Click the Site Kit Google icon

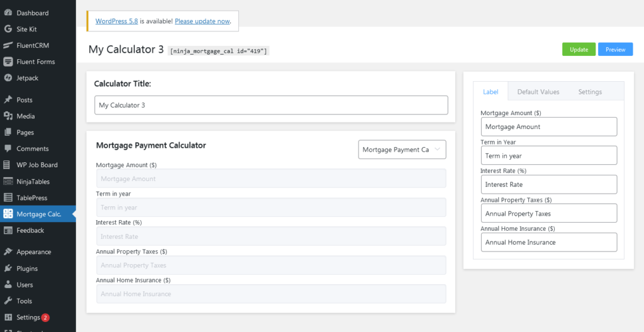(8, 29)
